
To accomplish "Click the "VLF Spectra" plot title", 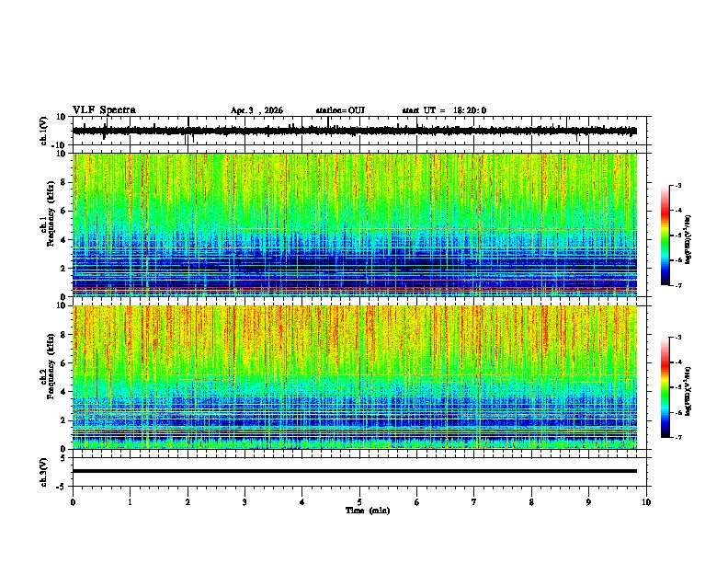I will point(104,110).
